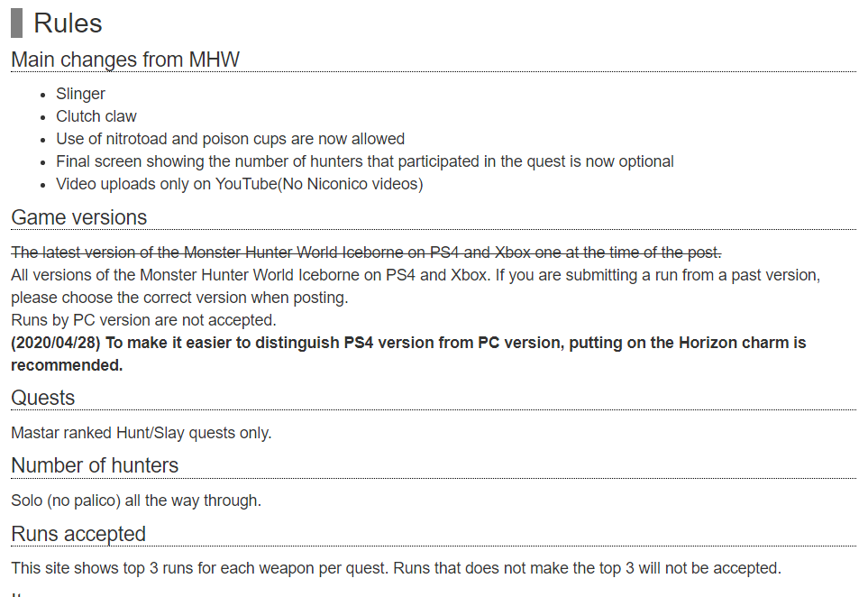Image resolution: width=868 pixels, height=597 pixels.
Task: Click the "This site shows top 3 runs" sentence
Action: point(394,568)
